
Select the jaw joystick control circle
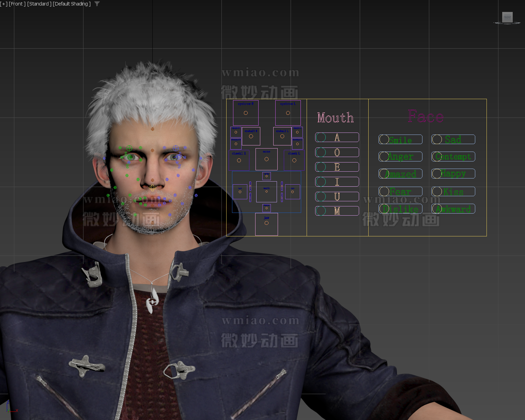point(266,223)
